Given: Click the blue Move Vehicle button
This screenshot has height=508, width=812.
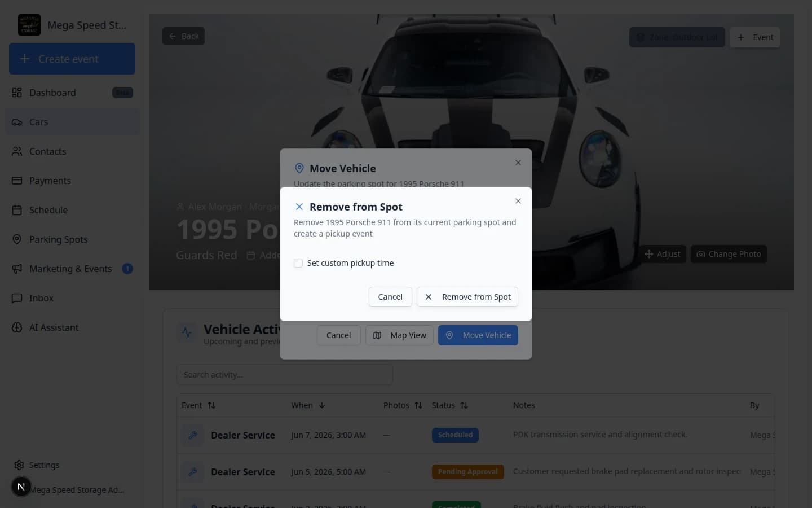Looking at the screenshot, I should point(478,335).
